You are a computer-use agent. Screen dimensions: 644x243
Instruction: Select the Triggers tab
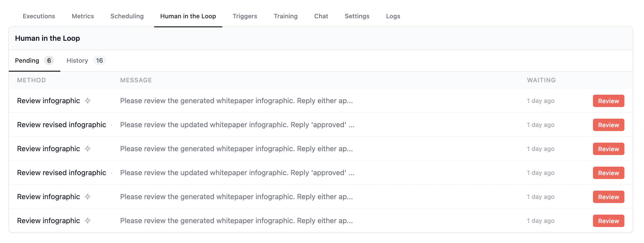tap(245, 16)
